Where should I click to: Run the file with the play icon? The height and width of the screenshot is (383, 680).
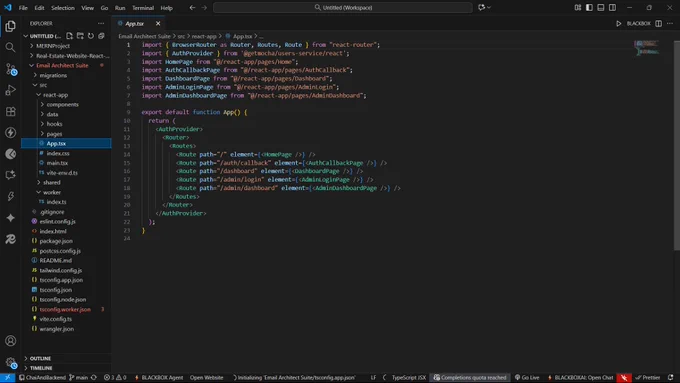point(618,23)
